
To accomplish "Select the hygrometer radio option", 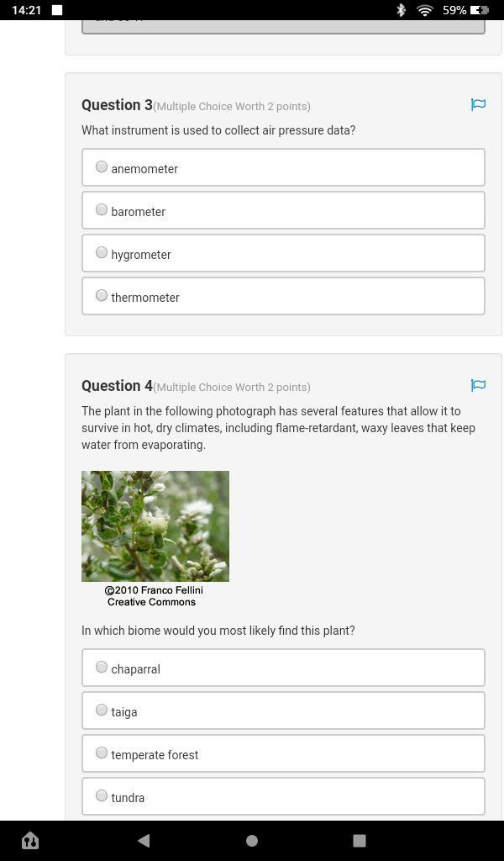I will click(x=102, y=253).
